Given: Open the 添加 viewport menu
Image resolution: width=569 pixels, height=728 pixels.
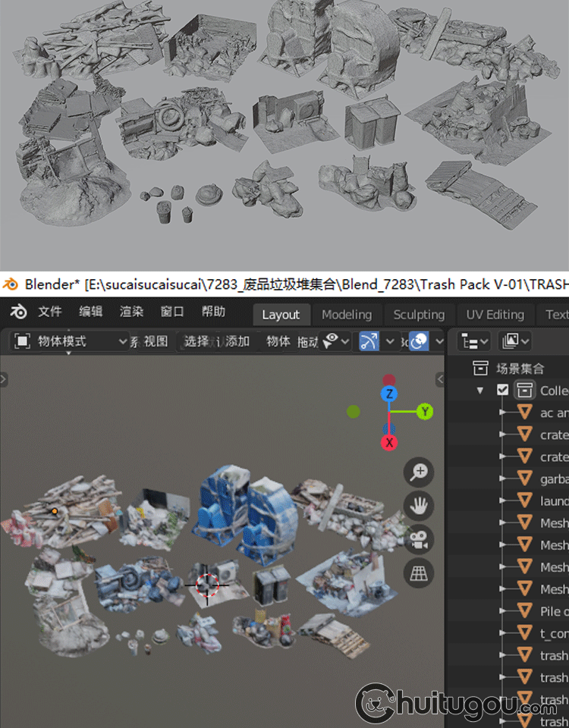Looking at the screenshot, I should coord(237,342).
